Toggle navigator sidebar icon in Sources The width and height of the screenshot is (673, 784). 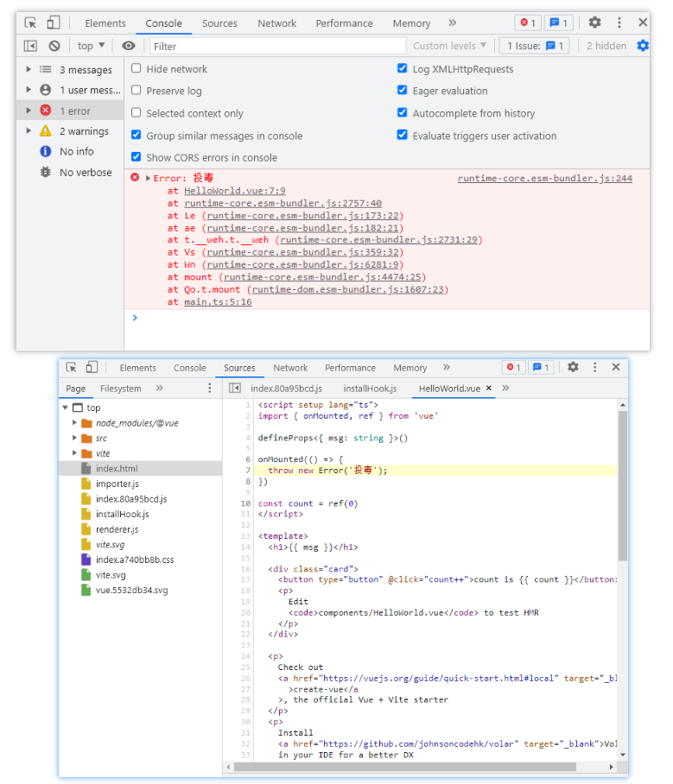[235, 388]
